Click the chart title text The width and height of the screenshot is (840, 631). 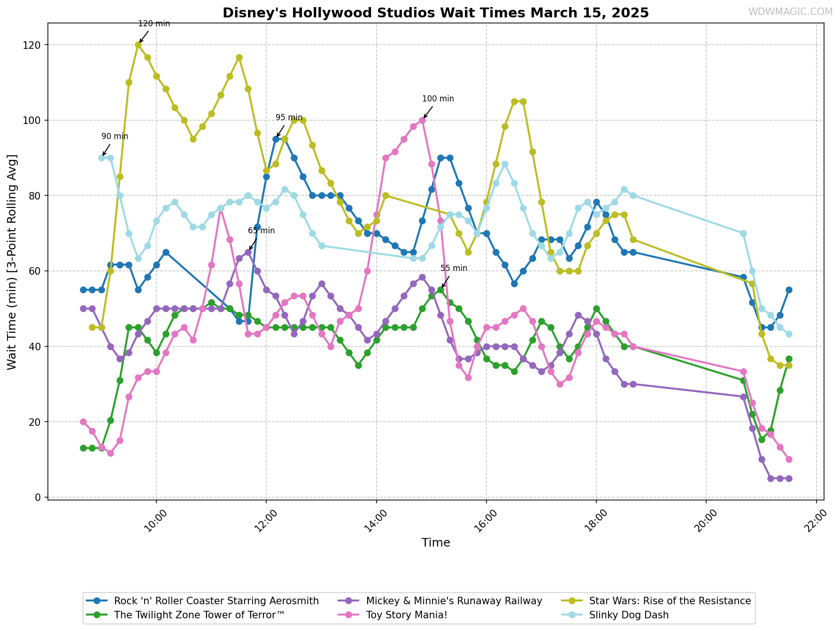tap(436, 13)
